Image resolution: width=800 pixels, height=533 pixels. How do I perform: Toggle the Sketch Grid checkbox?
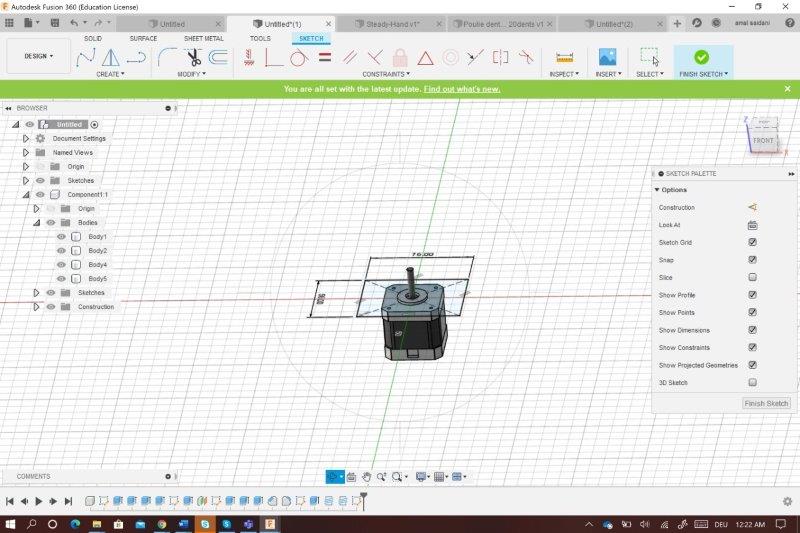[753, 242]
